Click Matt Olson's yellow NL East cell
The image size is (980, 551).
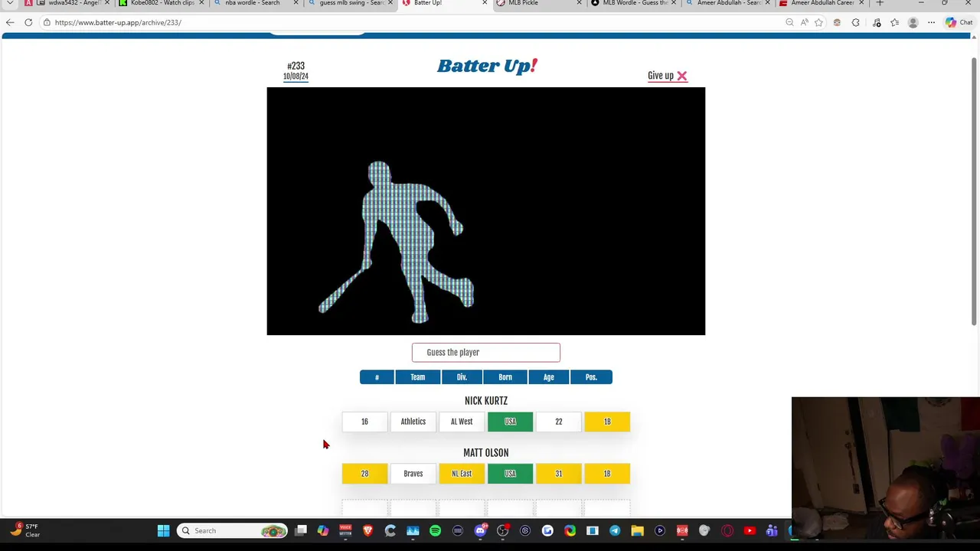pyautogui.click(x=462, y=474)
